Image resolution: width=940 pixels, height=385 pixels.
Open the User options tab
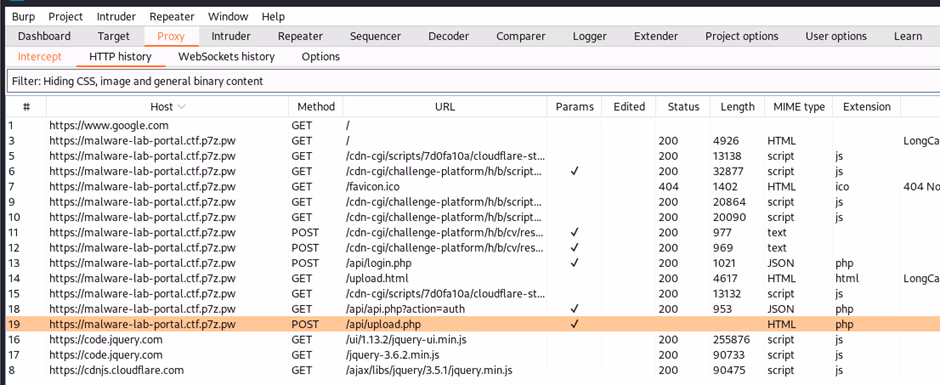click(x=836, y=36)
